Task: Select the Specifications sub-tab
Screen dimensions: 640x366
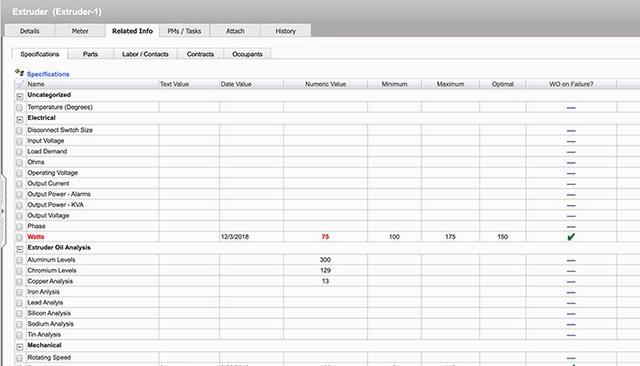Action: pyautogui.click(x=40, y=54)
